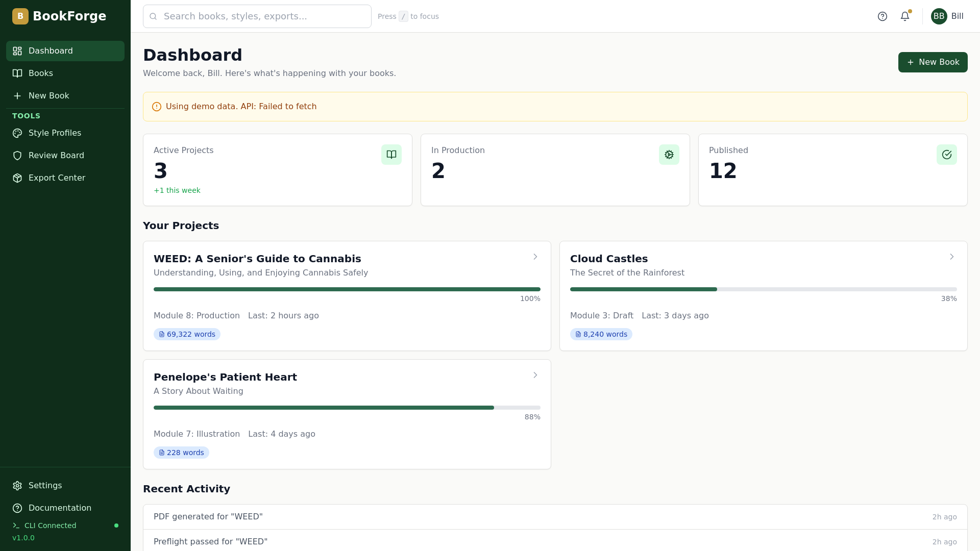This screenshot has width=980, height=551.
Task: Click the Using demo data banner message
Action: (x=241, y=107)
